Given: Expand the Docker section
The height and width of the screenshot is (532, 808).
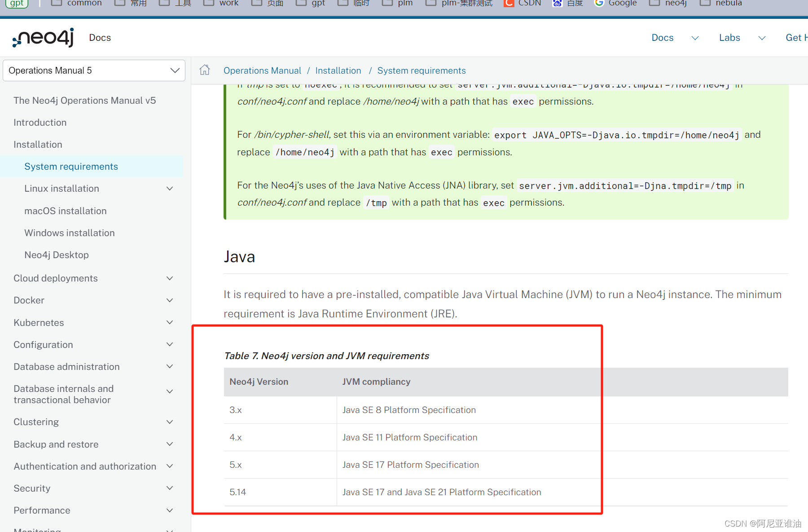Looking at the screenshot, I should (x=170, y=300).
